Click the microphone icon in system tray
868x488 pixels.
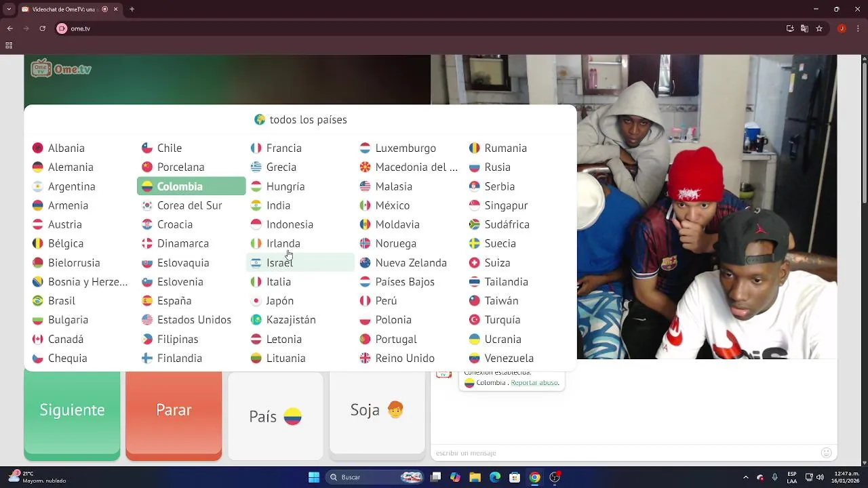coord(774,477)
